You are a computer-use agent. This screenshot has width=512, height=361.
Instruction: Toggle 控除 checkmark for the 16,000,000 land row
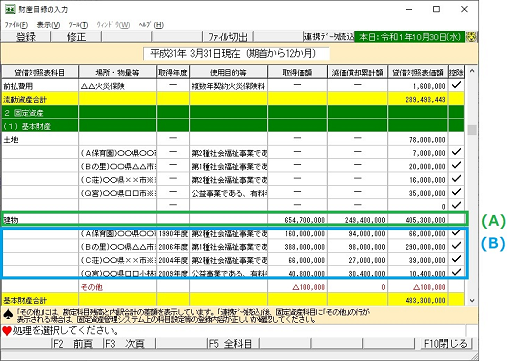point(456,179)
